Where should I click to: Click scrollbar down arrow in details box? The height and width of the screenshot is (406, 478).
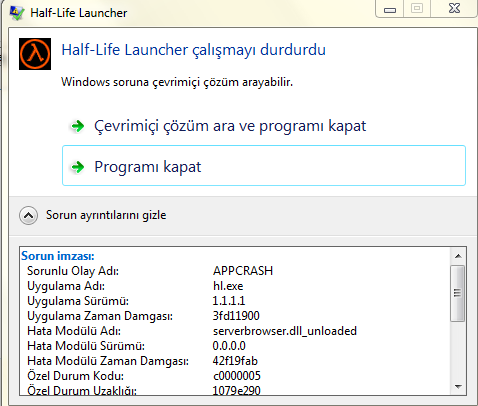458,387
